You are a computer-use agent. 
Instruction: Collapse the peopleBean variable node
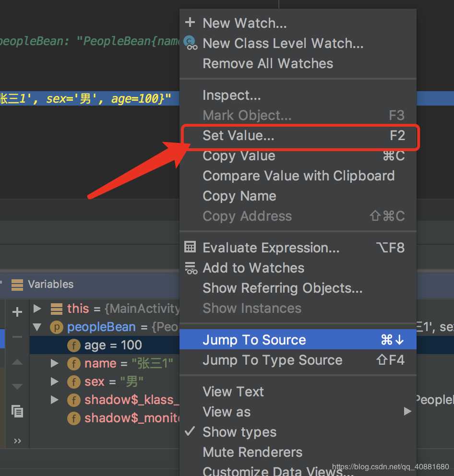coord(37,327)
